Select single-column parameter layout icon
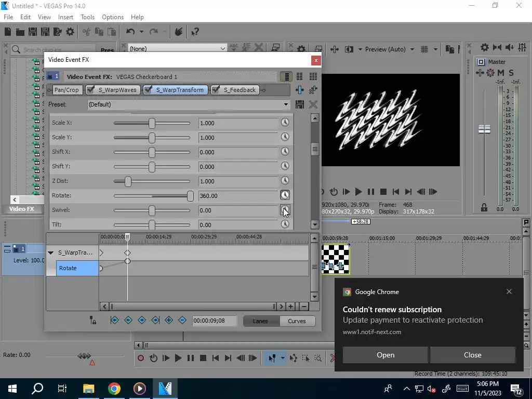The width and height of the screenshot is (532, 399). pyautogui.click(x=287, y=77)
